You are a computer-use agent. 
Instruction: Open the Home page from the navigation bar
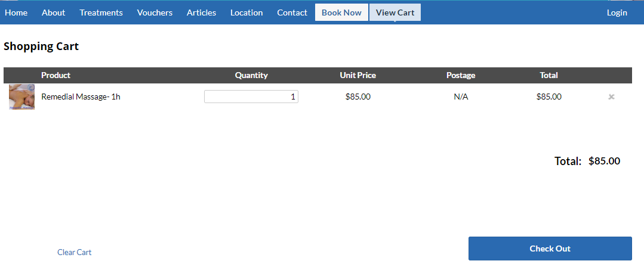click(16, 13)
